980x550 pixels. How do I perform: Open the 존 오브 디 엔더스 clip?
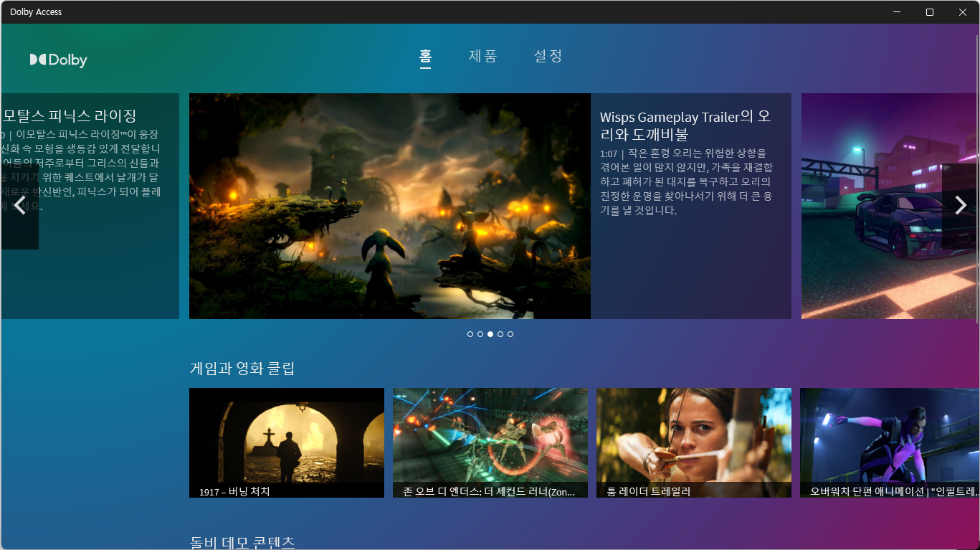click(x=490, y=442)
